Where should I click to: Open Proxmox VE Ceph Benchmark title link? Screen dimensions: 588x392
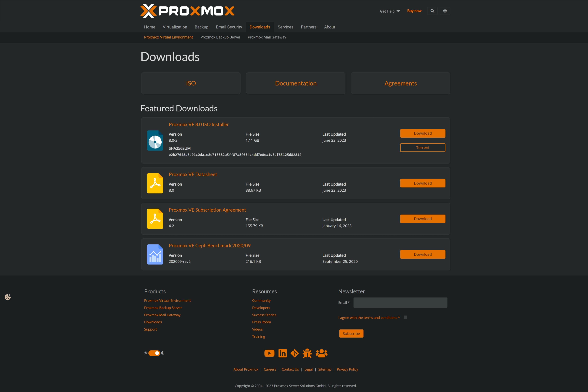pos(210,246)
